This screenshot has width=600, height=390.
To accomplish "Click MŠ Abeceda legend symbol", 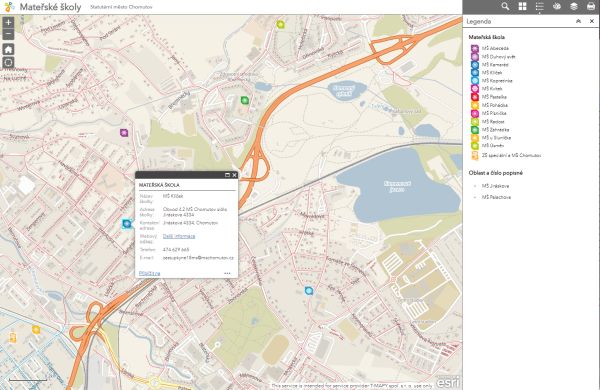I will [475, 48].
